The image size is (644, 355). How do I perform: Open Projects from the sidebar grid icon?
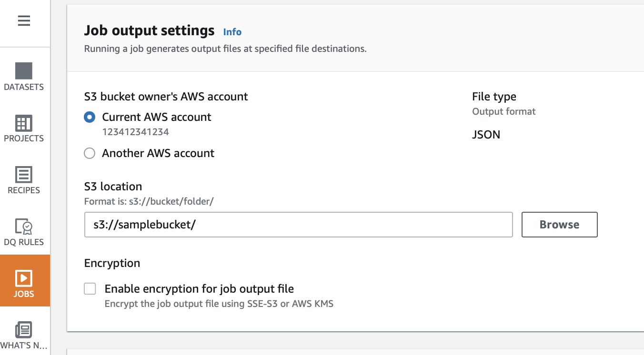(x=24, y=123)
